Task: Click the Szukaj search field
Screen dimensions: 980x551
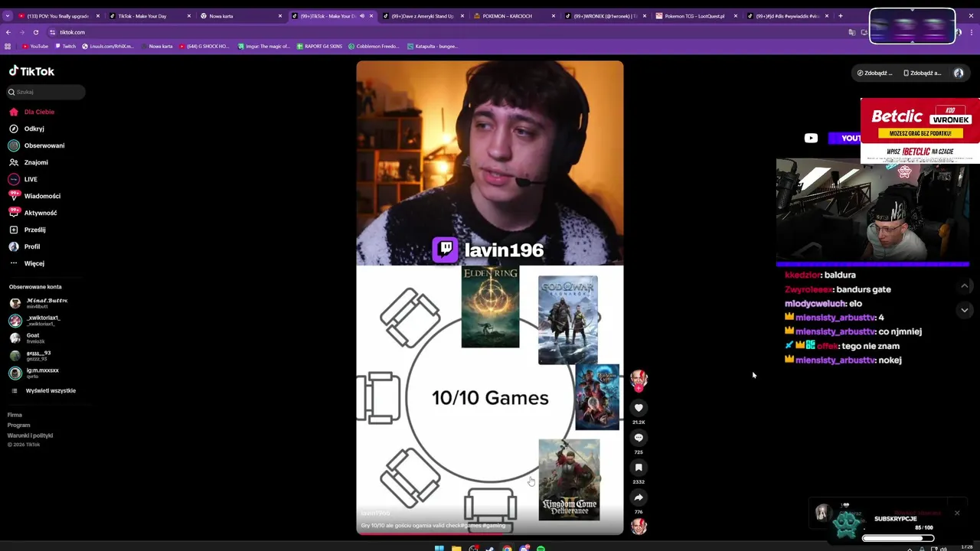Action: [46, 92]
